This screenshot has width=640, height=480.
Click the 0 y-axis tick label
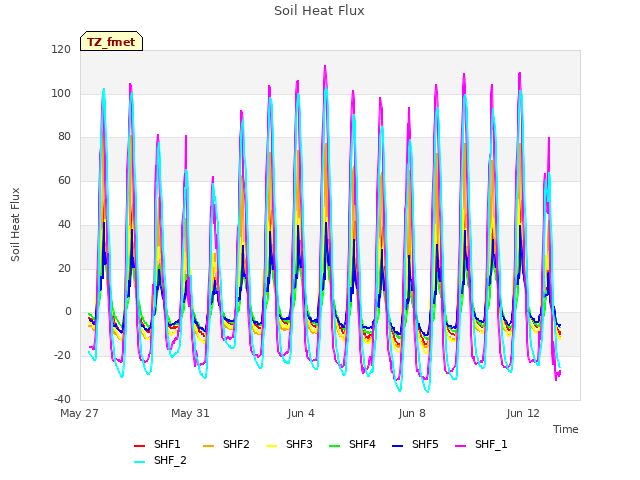point(68,311)
